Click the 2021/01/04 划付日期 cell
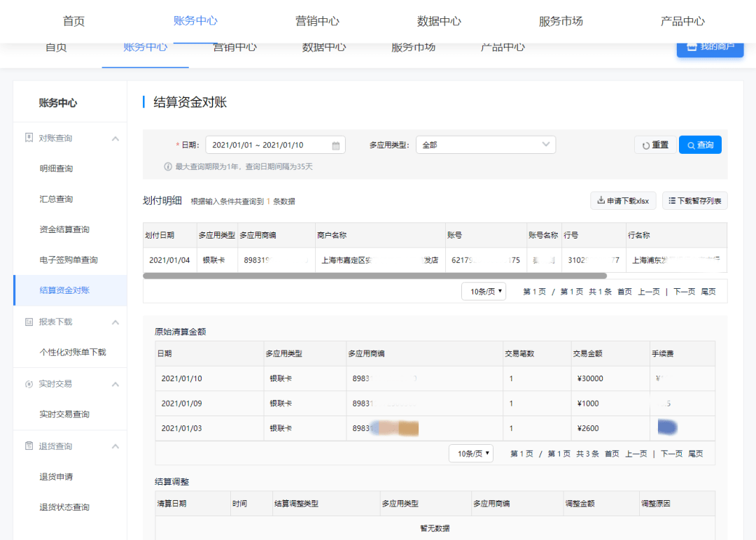 coord(169,260)
